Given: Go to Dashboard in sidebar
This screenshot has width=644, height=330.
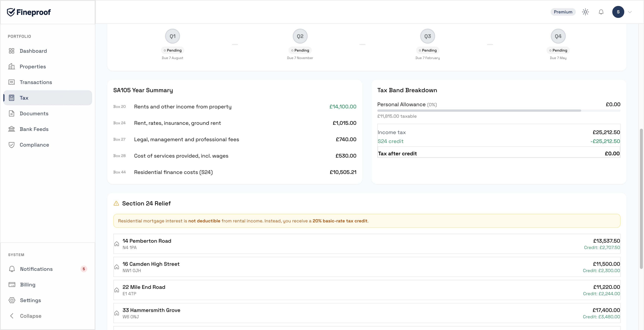Looking at the screenshot, I should click(33, 51).
